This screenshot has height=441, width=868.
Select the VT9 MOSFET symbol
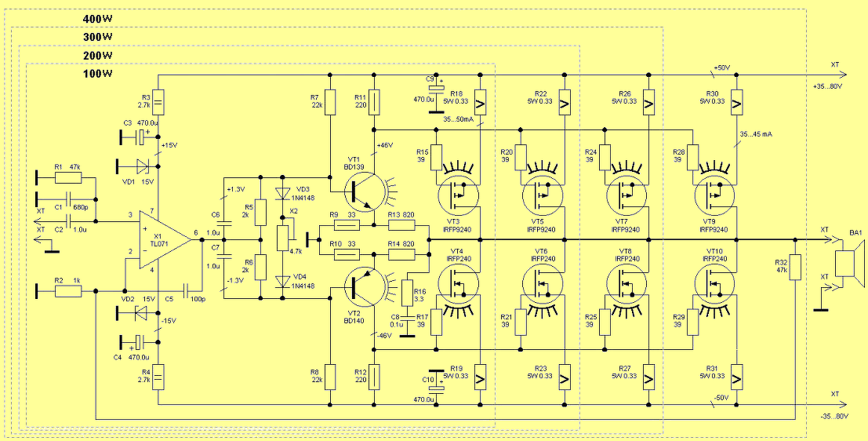(714, 195)
